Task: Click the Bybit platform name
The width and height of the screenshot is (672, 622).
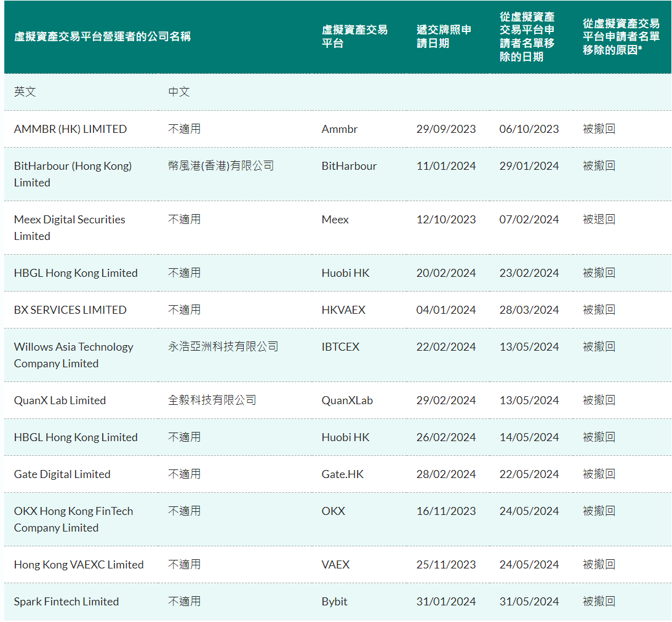Action: click(334, 602)
